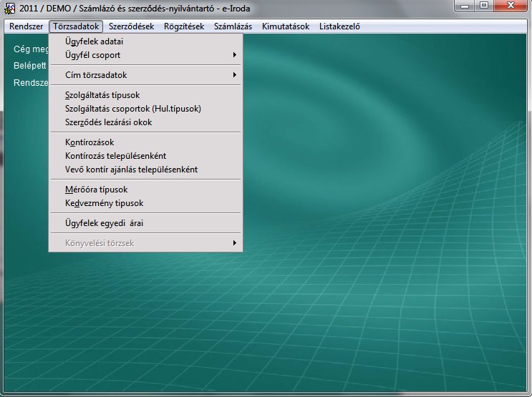The height and width of the screenshot is (397, 532).
Task: Select the Kontírozások menu entry
Action: [x=90, y=142]
